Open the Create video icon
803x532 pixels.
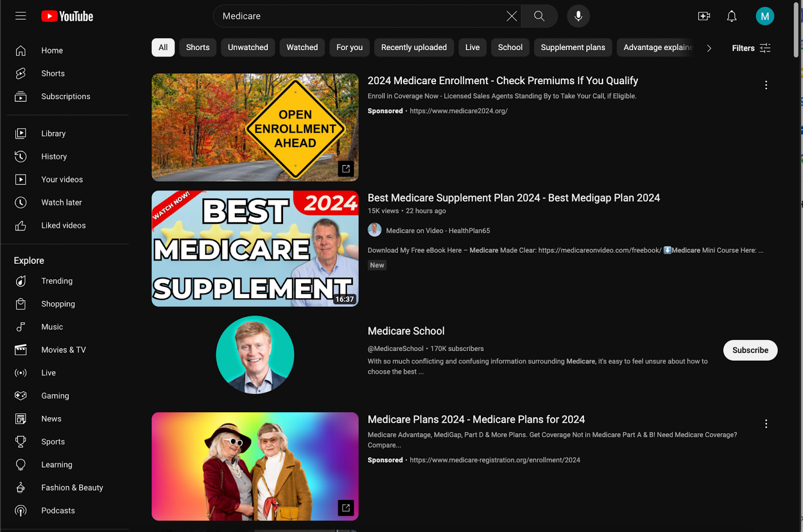pos(704,16)
